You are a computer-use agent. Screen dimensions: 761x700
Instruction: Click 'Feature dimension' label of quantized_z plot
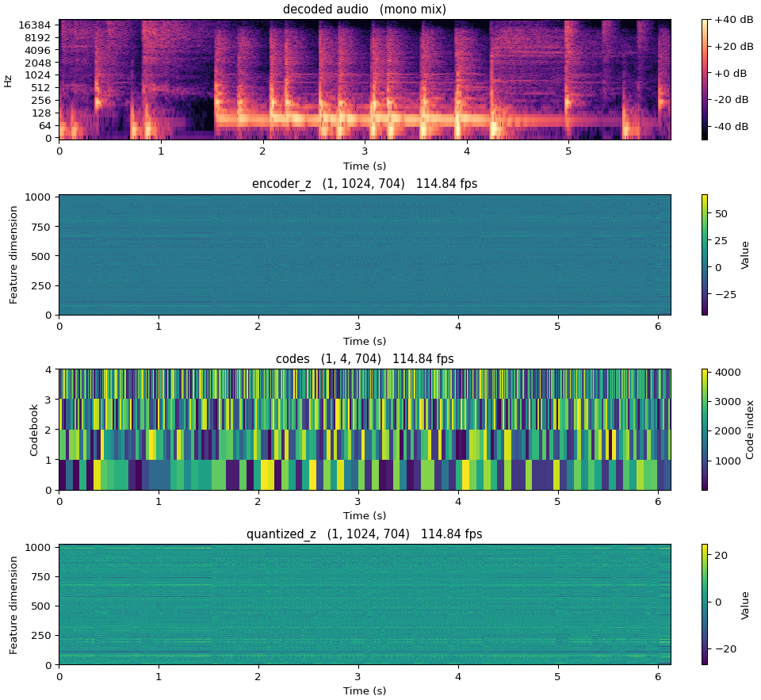pos(13,605)
